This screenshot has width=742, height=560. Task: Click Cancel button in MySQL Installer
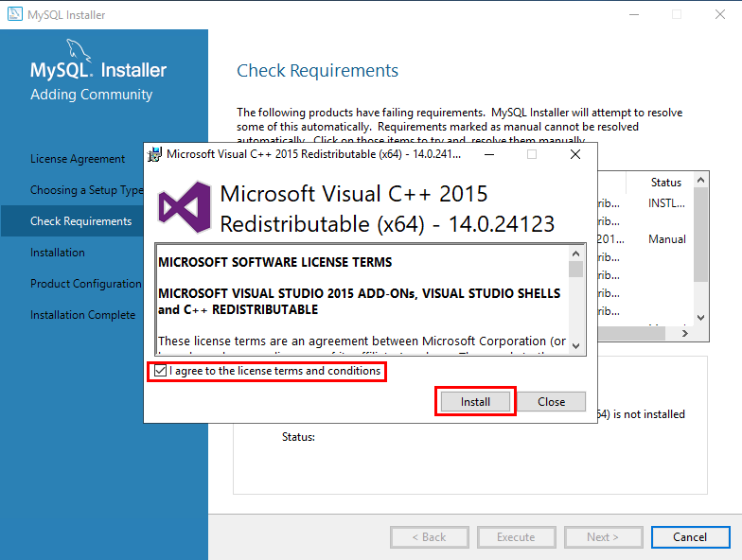coord(691,537)
